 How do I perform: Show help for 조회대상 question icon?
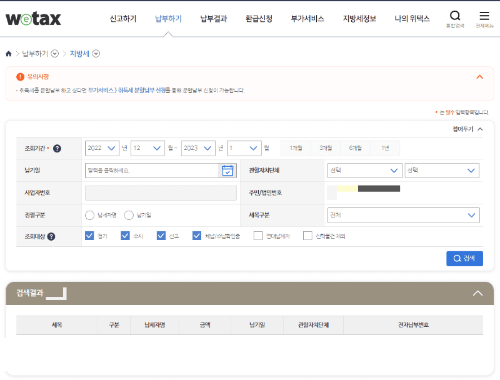(x=51, y=237)
